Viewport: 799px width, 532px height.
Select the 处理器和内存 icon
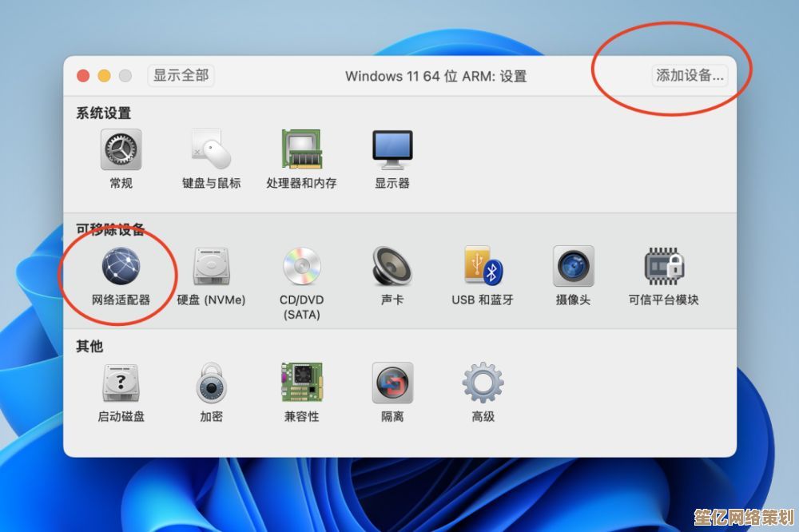[x=302, y=149]
